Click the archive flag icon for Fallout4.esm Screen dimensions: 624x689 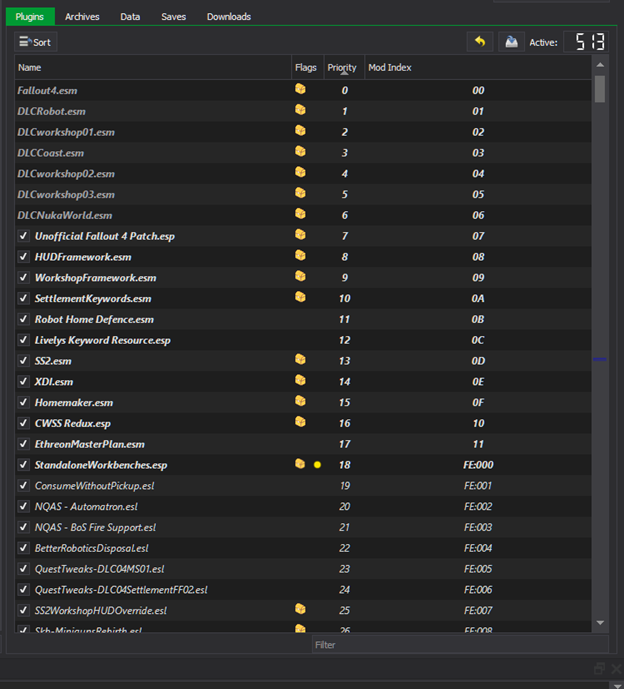[300, 89]
